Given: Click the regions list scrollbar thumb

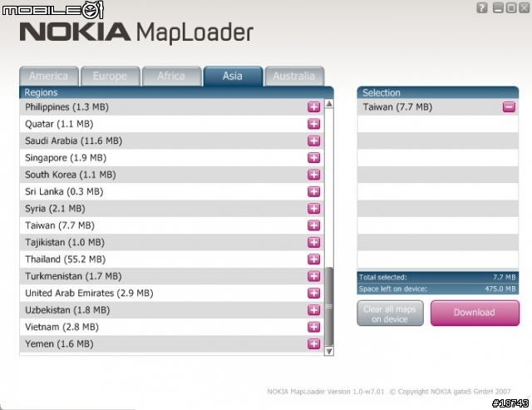Looking at the screenshot, I should [x=329, y=307].
